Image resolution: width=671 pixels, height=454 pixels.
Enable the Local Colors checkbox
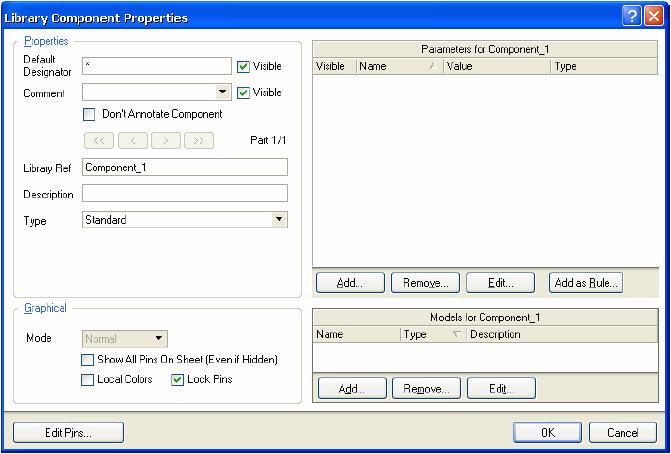(x=88, y=380)
